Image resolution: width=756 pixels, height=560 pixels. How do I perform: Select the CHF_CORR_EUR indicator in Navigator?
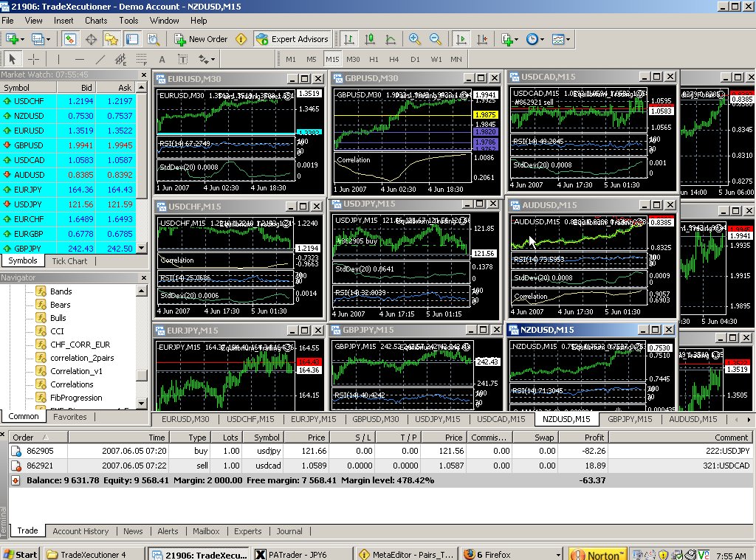tap(74, 345)
